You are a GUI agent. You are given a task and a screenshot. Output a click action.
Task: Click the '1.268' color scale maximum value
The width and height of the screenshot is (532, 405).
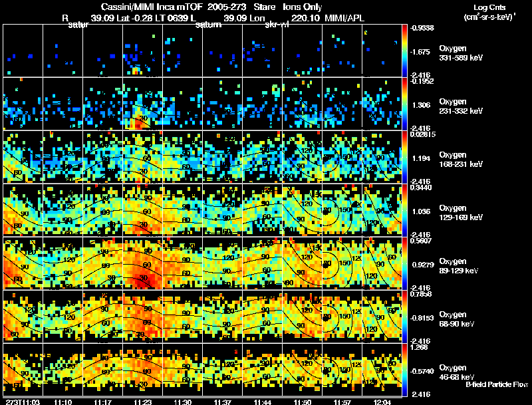coord(419,348)
